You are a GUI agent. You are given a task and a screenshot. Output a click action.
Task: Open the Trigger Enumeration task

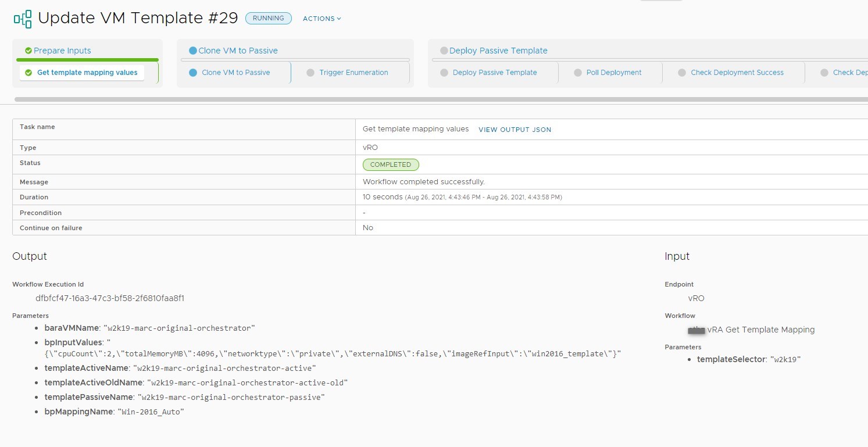[x=353, y=73]
